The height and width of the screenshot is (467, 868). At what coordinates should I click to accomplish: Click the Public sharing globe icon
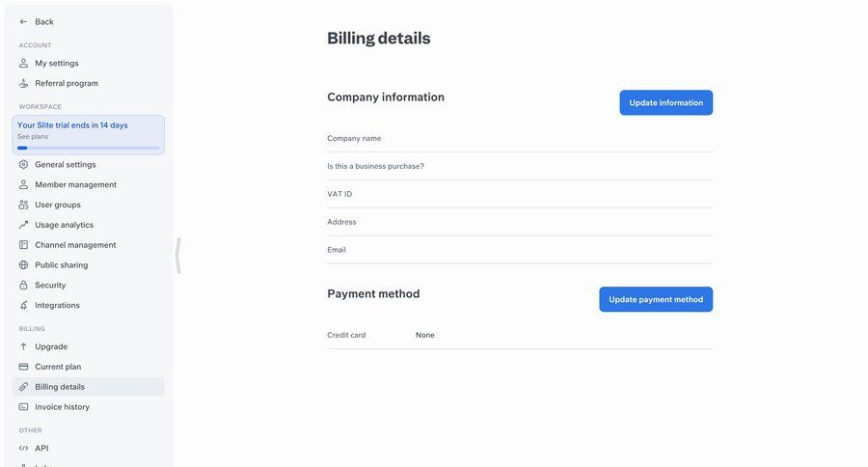click(x=24, y=265)
